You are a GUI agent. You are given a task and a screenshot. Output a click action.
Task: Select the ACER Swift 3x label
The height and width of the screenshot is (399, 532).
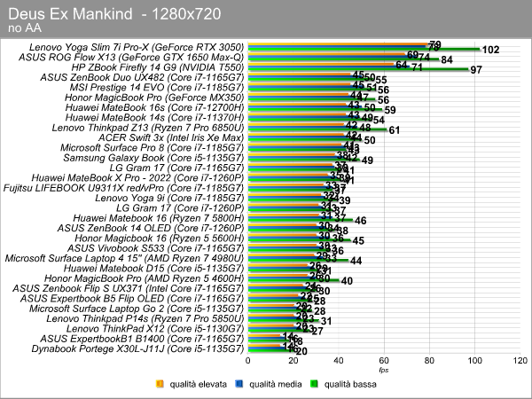171,137
